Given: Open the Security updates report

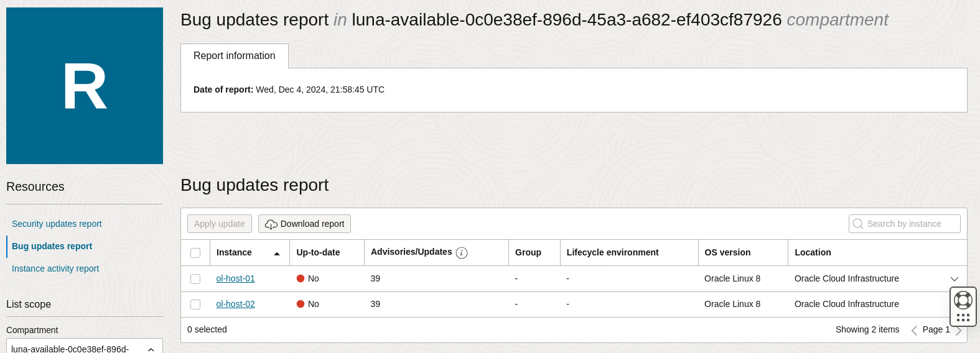Looking at the screenshot, I should 57,224.
